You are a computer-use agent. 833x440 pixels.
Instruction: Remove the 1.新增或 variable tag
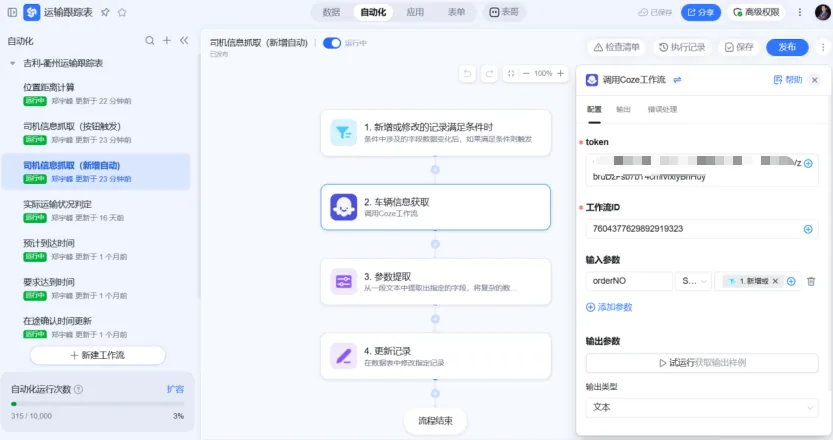pos(775,281)
